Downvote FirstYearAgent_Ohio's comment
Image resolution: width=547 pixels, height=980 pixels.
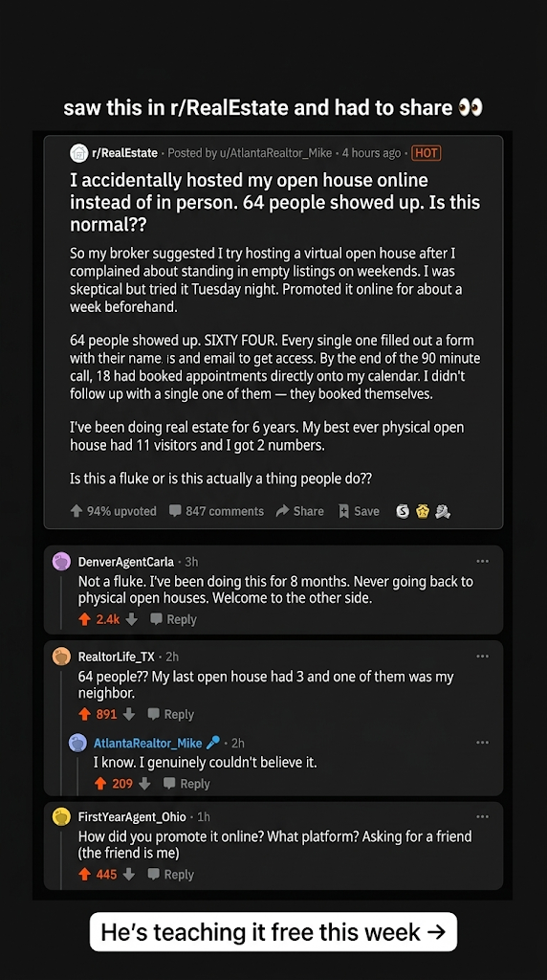[129, 875]
